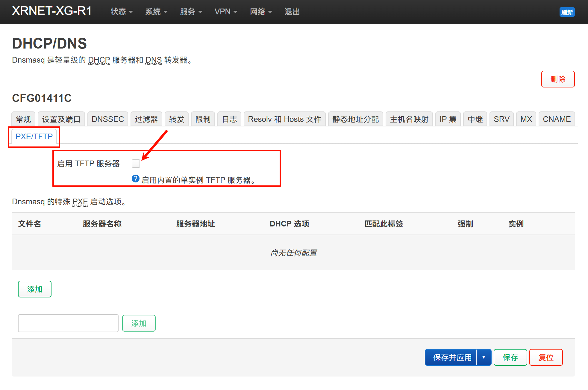Image resolution: width=588 pixels, height=390 pixels.
Task: Open the VPN dropdown menu
Action: (226, 12)
